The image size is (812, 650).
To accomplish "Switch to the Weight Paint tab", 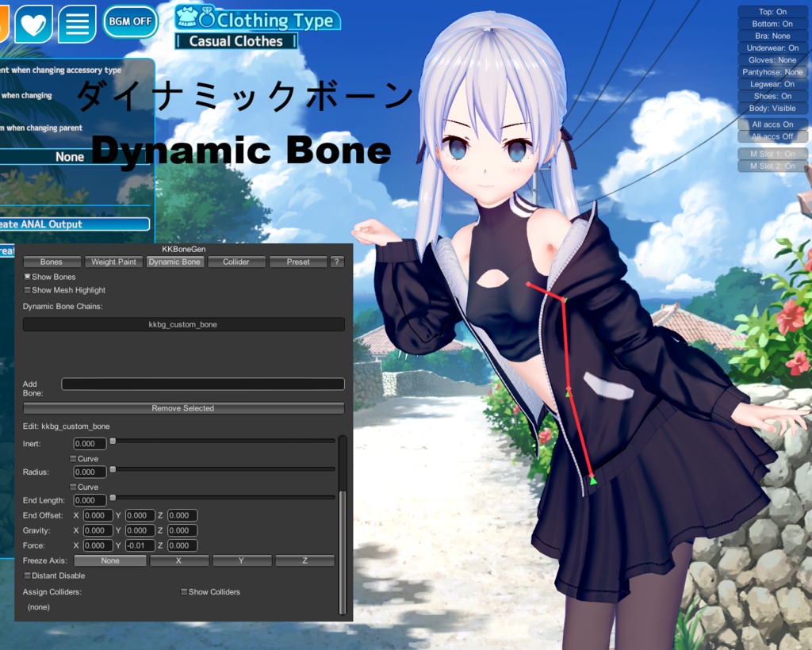I will (x=114, y=262).
